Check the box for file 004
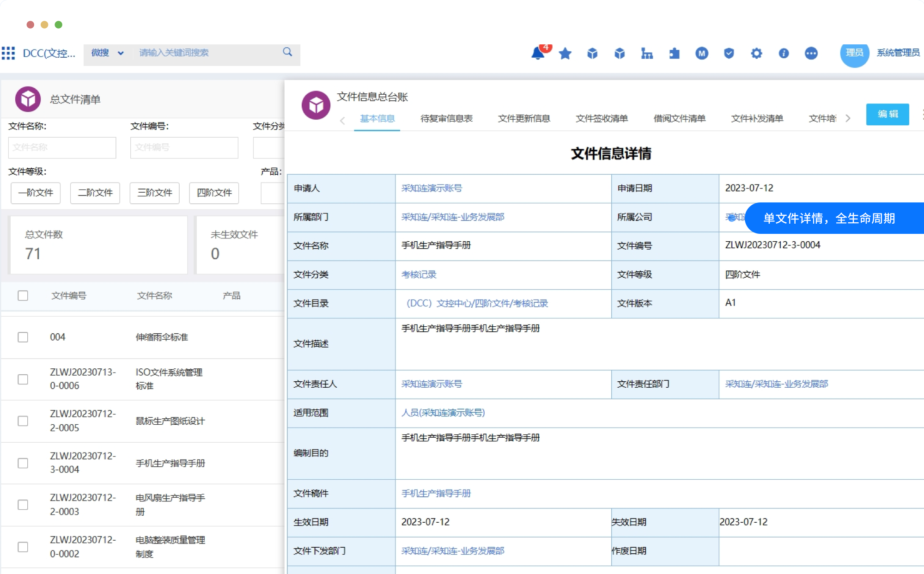This screenshot has height=574, width=924. coord(23,337)
